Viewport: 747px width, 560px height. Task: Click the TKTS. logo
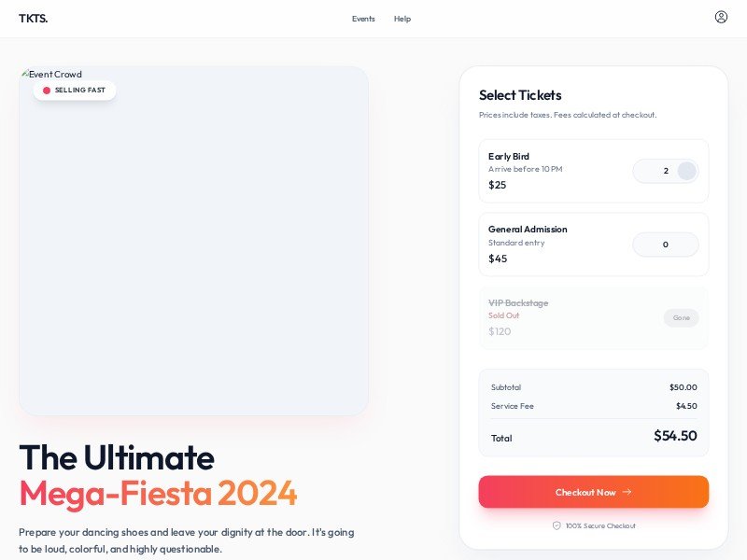33,18
